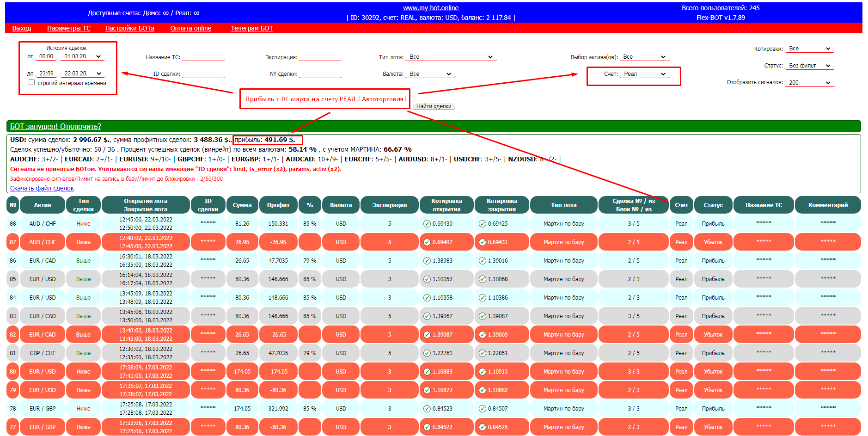This screenshot has height=436, width=868.
Task: Expand the Котировки dropdown
Action: click(810, 49)
